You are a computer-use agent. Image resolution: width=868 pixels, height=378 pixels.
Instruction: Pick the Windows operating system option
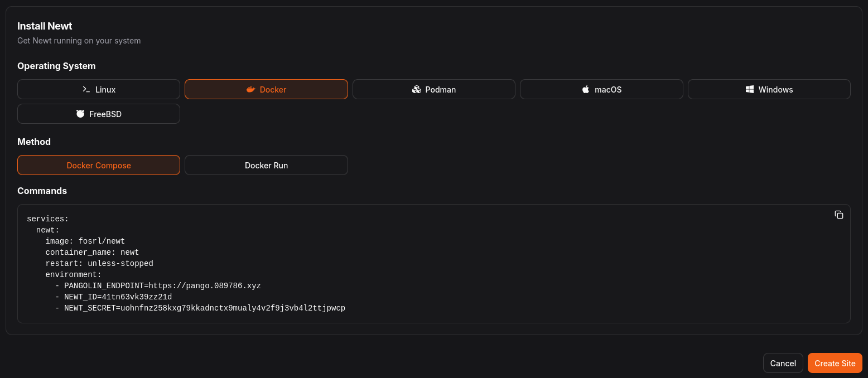tap(769, 89)
